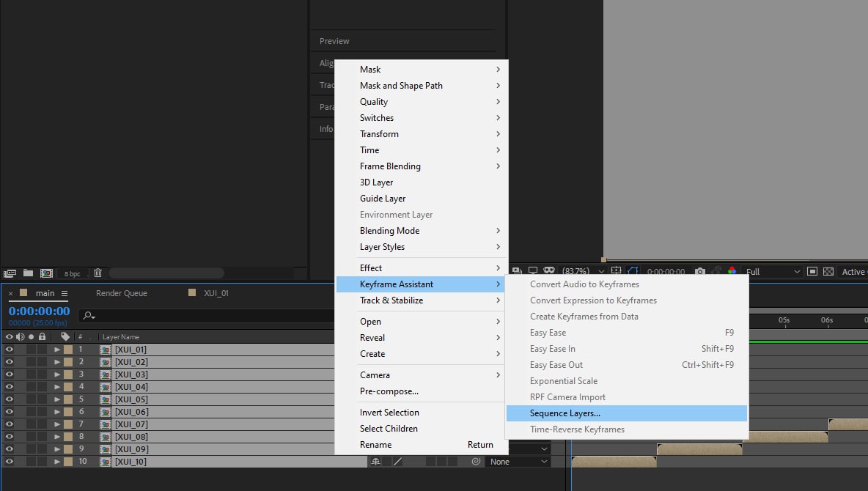The width and height of the screenshot is (868, 491).
Task: Choose Invert Selection in context menu
Action: [x=422, y=413]
